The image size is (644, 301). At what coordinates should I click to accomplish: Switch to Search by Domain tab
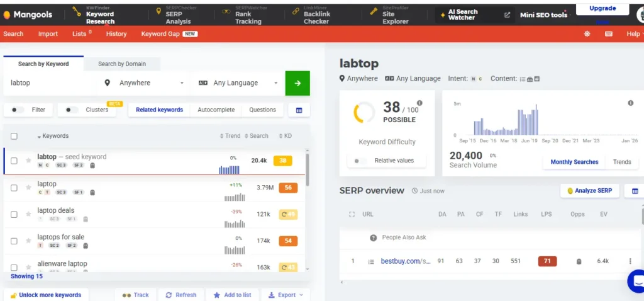(122, 64)
